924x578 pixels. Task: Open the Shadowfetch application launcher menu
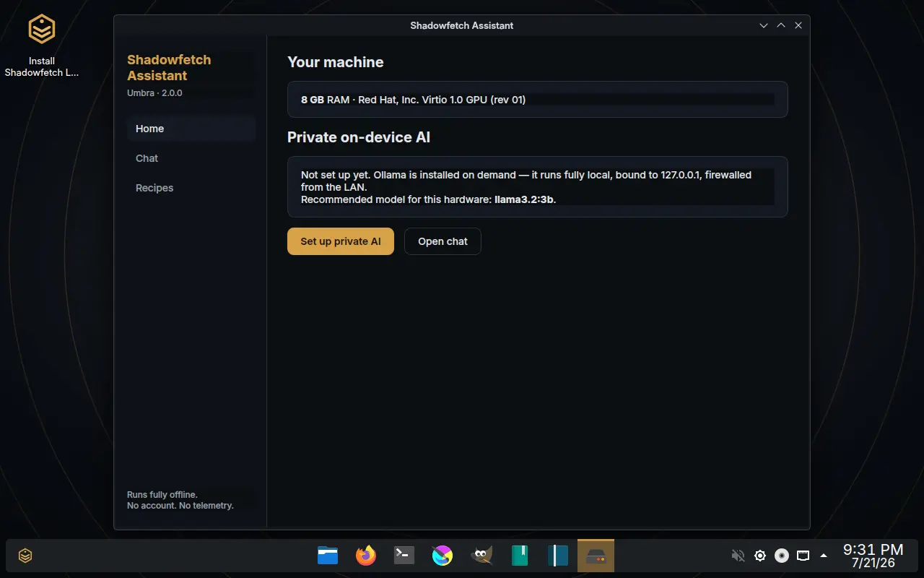coord(25,556)
